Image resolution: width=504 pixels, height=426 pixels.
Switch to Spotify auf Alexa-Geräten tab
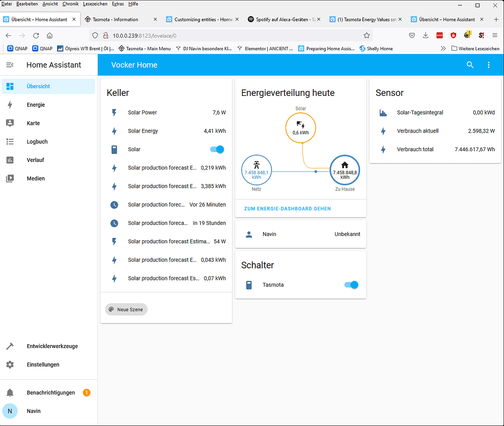pyautogui.click(x=284, y=19)
